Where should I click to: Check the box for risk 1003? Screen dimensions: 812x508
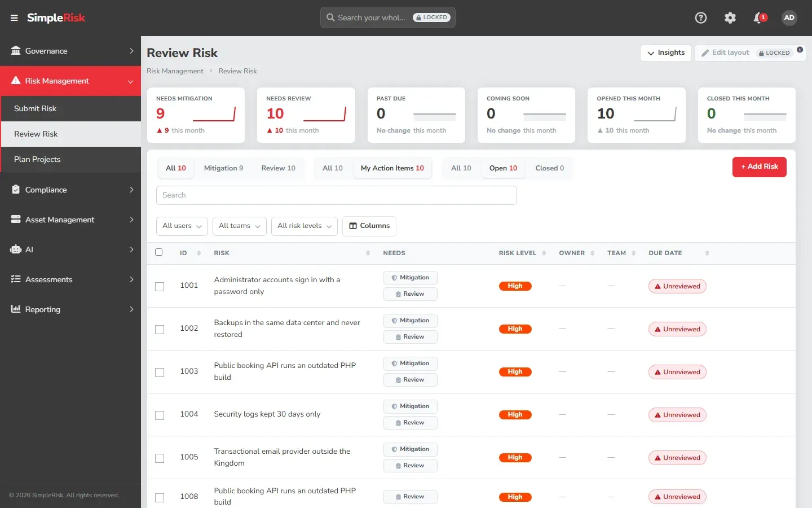(160, 373)
